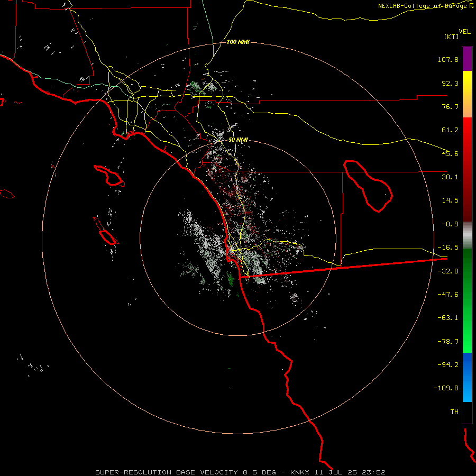Click the -109.8 velocity scale value
The width and height of the screenshot is (476, 476).
tap(446, 388)
